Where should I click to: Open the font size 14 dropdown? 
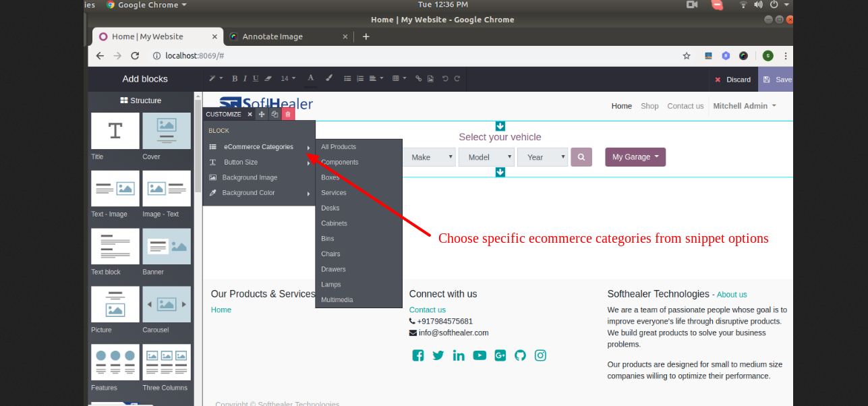click(x=288, y=78)
